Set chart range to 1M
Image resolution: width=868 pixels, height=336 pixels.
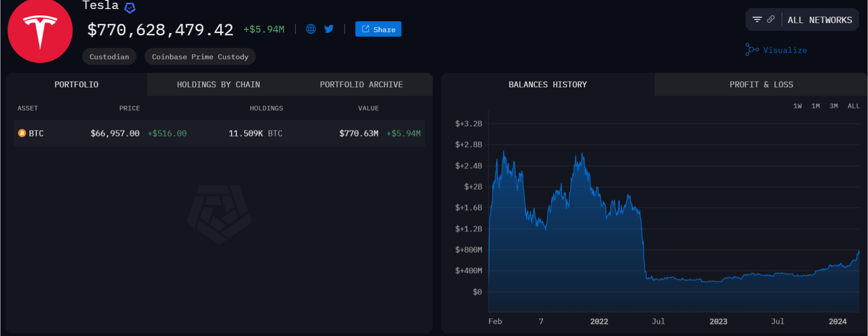815,106
